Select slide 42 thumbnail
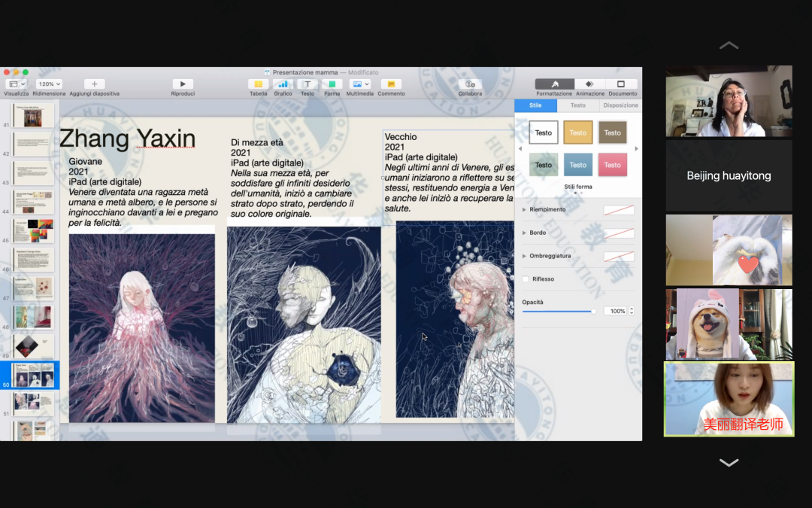The image size is (812, 508). pos(33,144)
